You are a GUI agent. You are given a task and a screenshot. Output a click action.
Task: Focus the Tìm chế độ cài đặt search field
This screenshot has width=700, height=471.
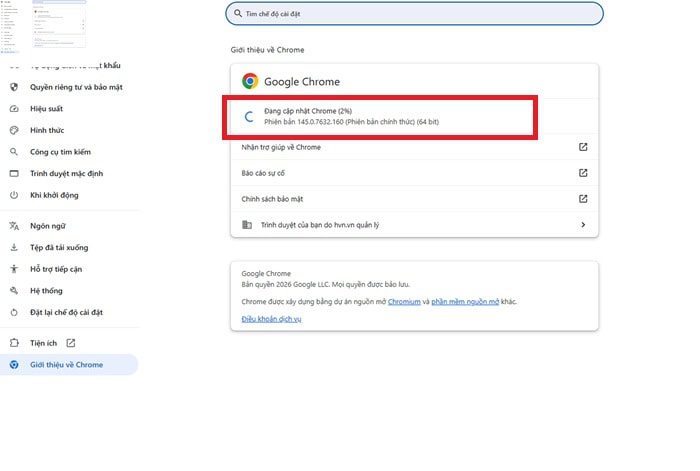[414, 14]
